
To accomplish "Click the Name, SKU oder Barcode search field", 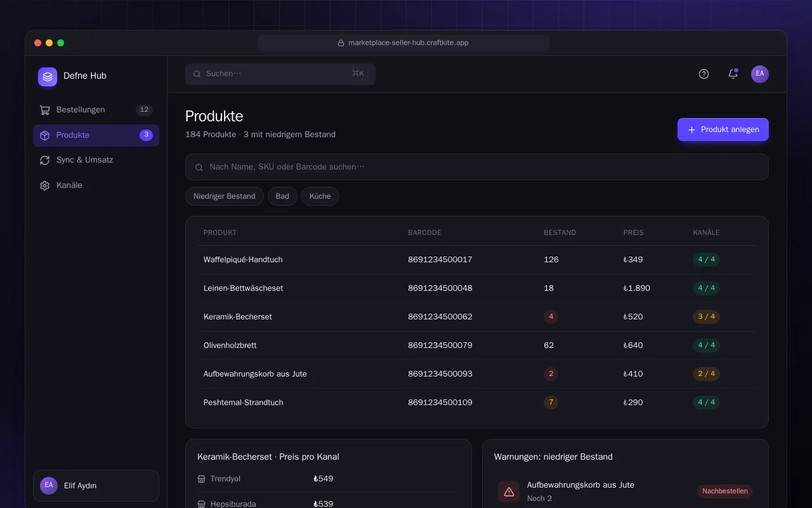I will coord(477,167).
